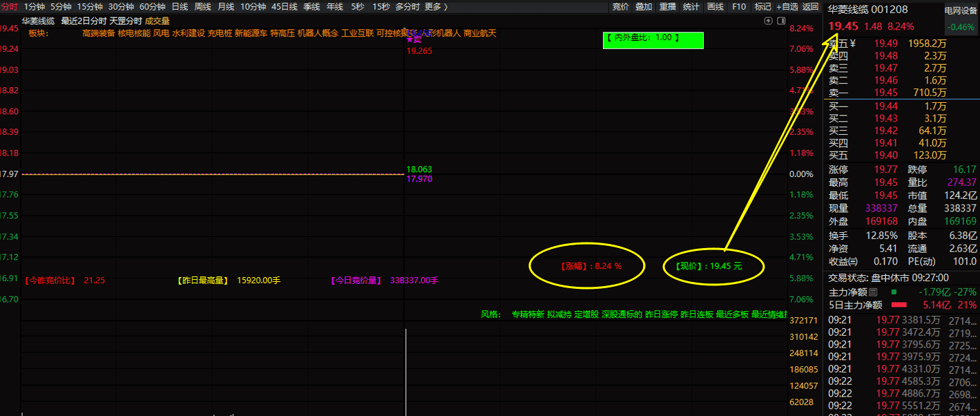Viewport: 980px width, 416px height.
Task: Open the 主力净额 details list icon
Action: (x=873, y=292)
